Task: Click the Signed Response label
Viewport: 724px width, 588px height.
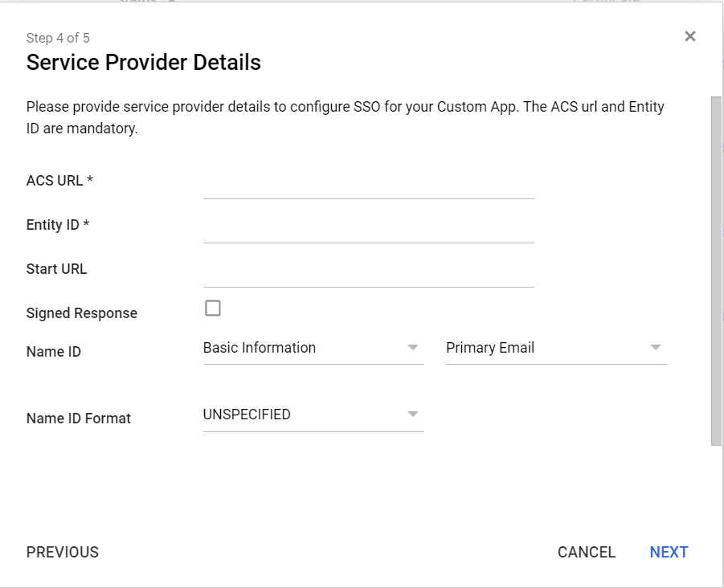Action: (82, 313)
